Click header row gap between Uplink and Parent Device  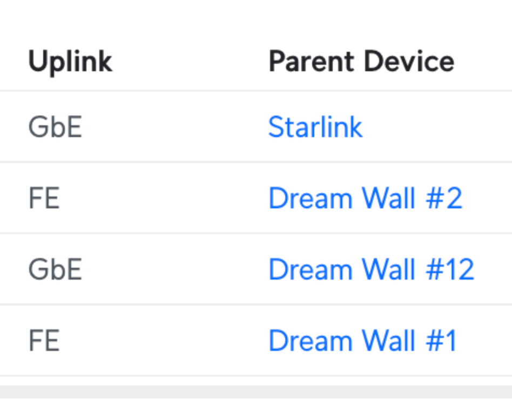click(190, 62)
